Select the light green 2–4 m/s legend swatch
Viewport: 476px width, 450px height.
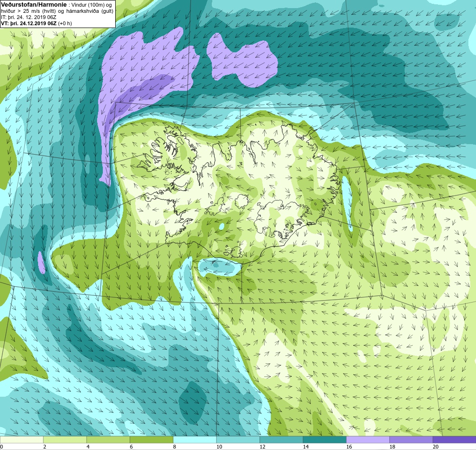pos(65,440)
